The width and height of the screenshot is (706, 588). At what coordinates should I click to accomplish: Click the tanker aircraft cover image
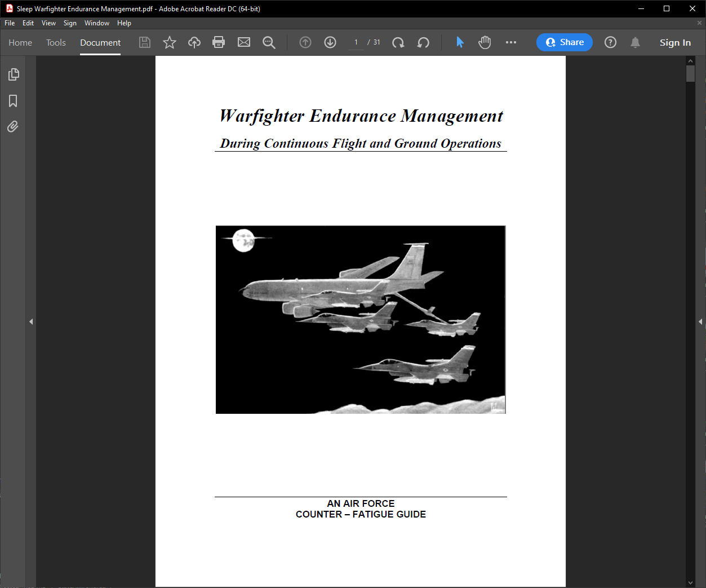coord(361,320)
